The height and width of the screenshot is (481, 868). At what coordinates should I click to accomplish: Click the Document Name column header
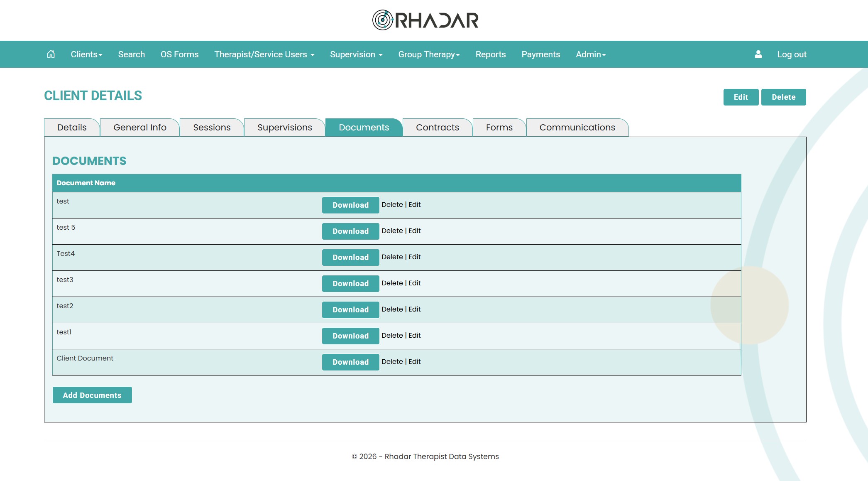pyautogui.click(x=86, y=183)
